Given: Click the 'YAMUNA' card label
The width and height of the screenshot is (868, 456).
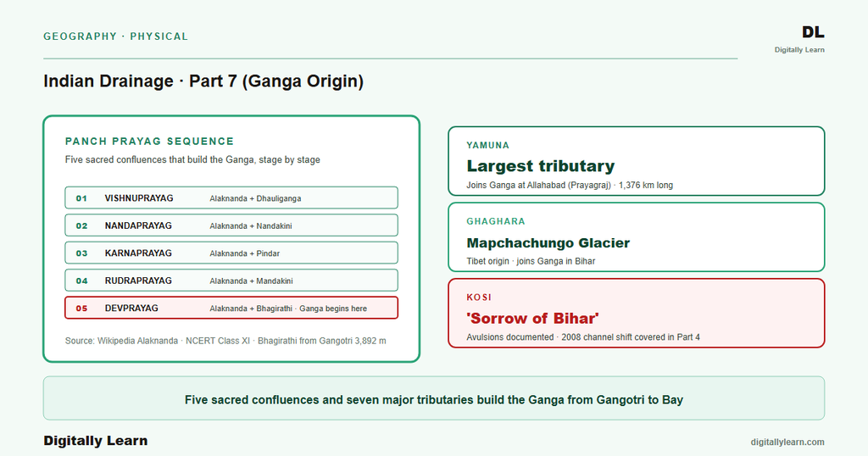Looking at the screenshot, I should click(x=487, y=146).
